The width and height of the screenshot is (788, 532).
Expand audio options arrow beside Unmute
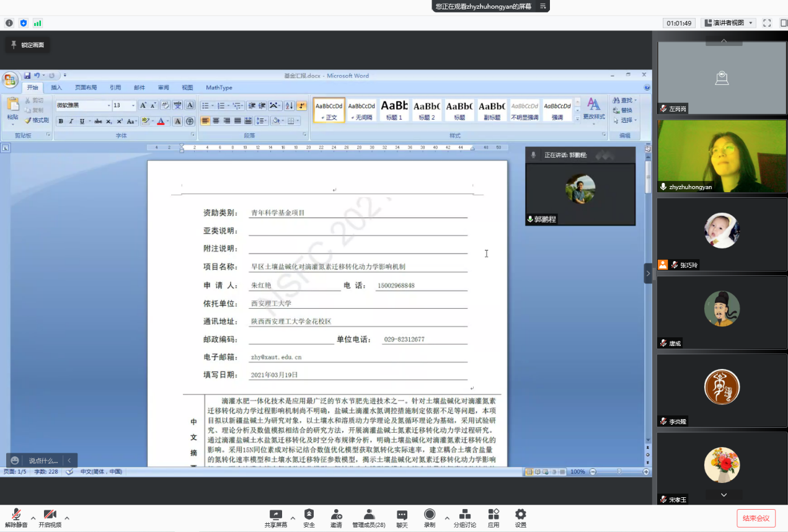[33, 518]
